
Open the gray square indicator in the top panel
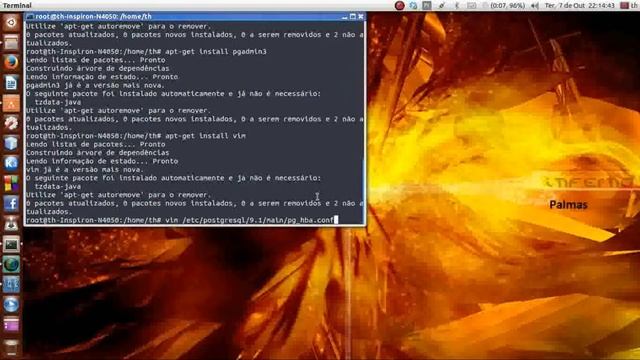427,5
